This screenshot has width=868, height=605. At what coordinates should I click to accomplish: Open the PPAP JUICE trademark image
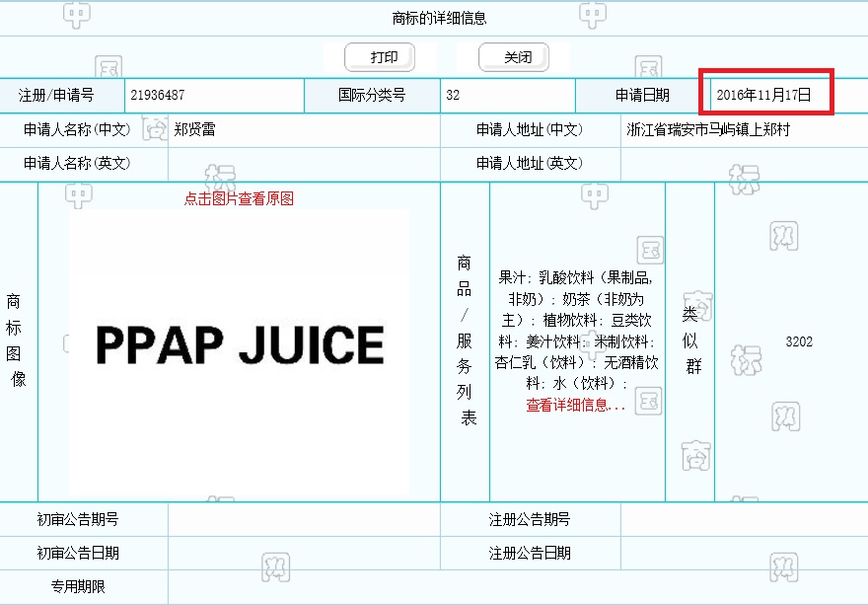pyautogui.click(x=239, y=352)
